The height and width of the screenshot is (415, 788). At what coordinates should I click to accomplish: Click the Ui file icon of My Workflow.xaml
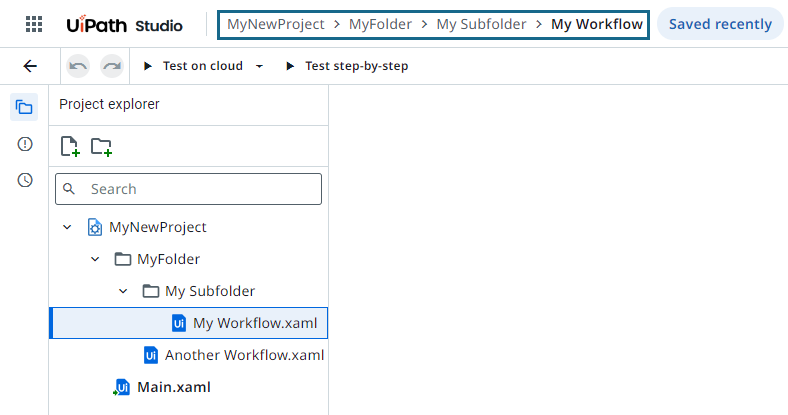(x=179, y=323)
